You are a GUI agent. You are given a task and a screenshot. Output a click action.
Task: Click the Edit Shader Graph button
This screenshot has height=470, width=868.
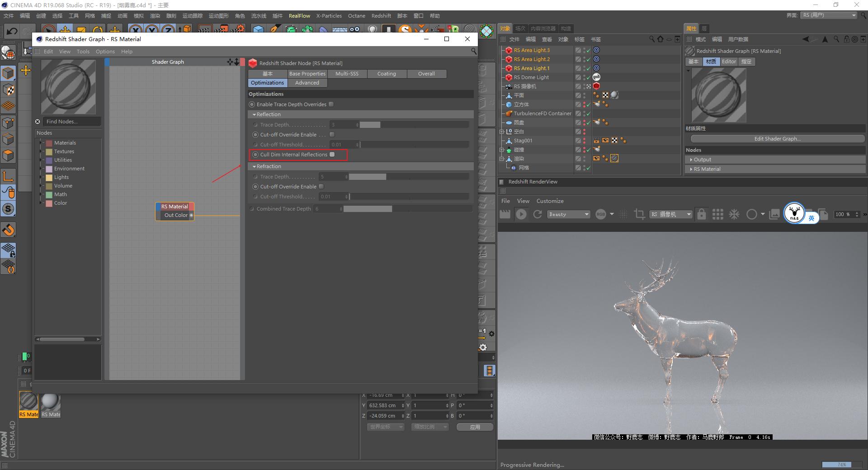pyautogui.click(x=777, y=139)
